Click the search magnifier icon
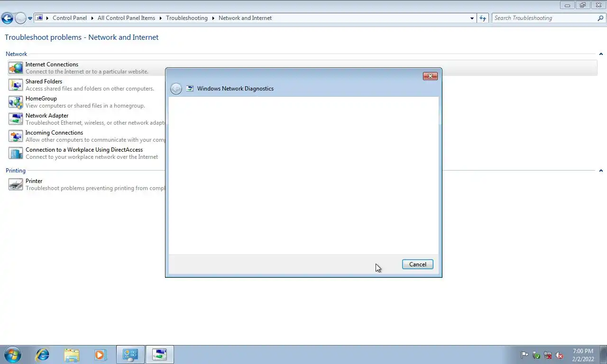Image resolution: width=607 pixels, height=364 pixels. (601, 18)
